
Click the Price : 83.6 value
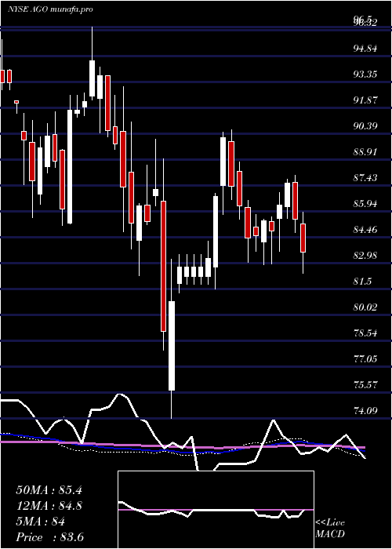(x=49, y=537)
